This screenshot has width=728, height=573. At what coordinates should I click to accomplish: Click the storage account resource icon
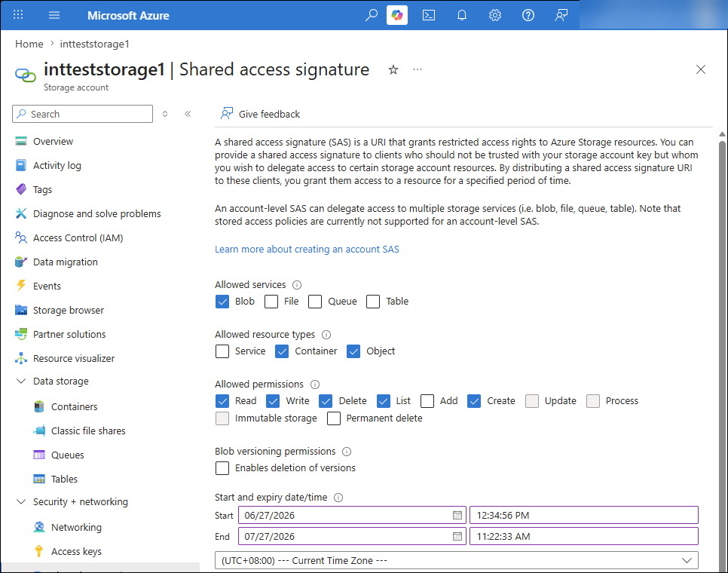[x=26, y=75]
